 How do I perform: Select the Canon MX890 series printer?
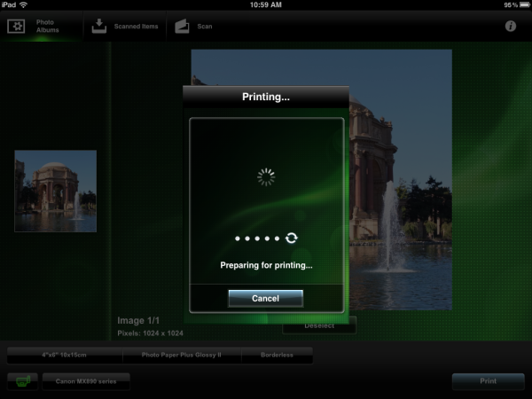(x=85, y=382)
